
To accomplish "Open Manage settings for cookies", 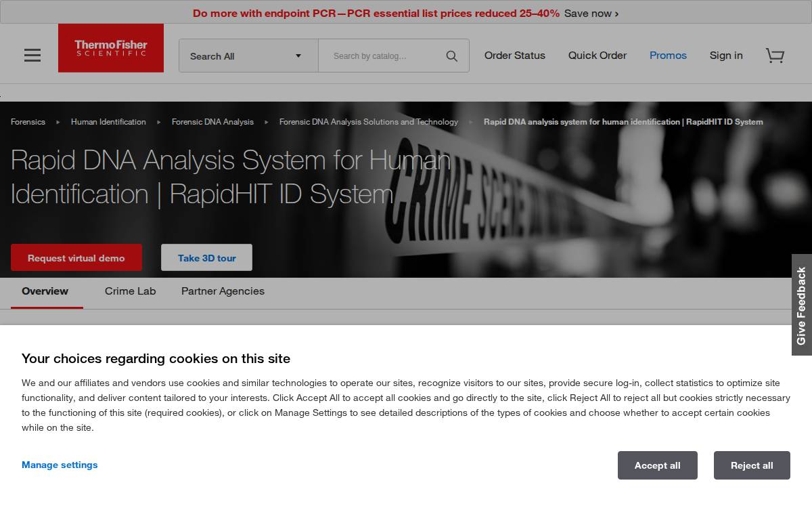I will click(x=60, y=465).
